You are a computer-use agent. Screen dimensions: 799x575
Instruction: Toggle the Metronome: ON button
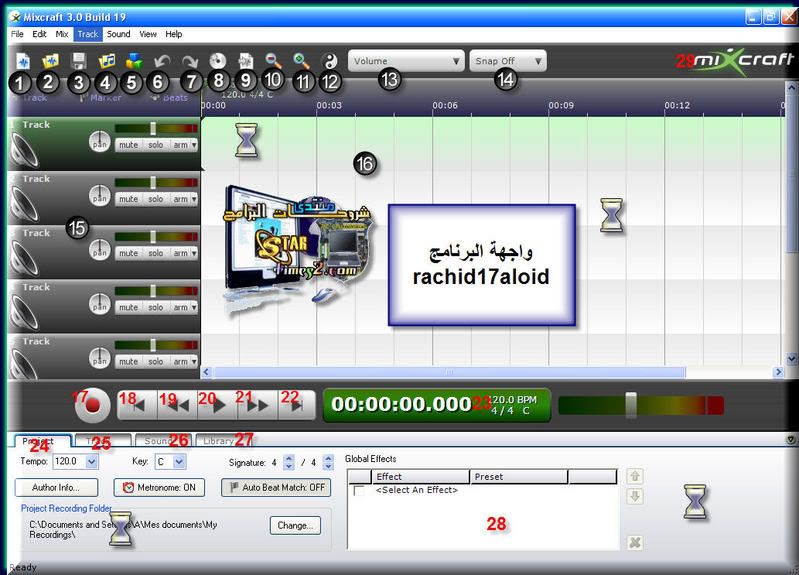pyautogui.click(x=159, y=487)
